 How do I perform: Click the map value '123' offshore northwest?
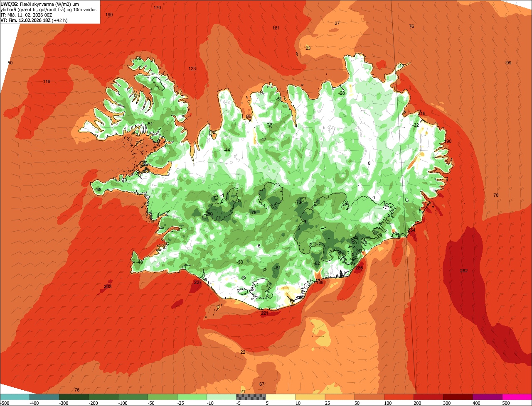click(x=192, y=69)
